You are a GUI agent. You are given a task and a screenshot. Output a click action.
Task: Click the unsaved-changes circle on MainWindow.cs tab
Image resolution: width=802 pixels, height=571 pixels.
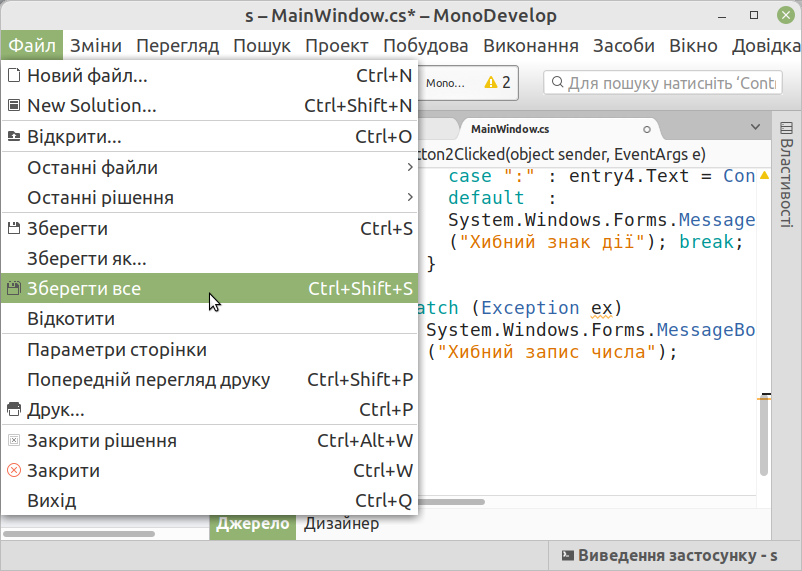click(x=647, y=129)
